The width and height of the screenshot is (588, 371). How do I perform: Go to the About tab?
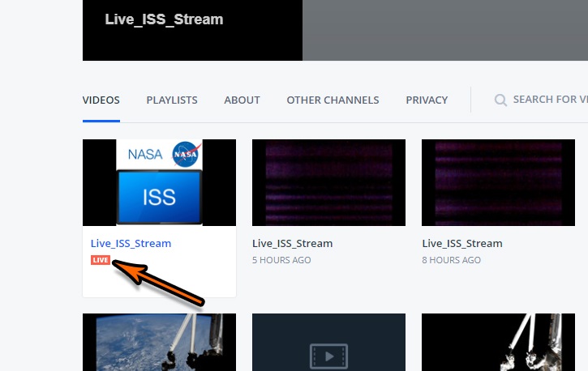(242, 100)
